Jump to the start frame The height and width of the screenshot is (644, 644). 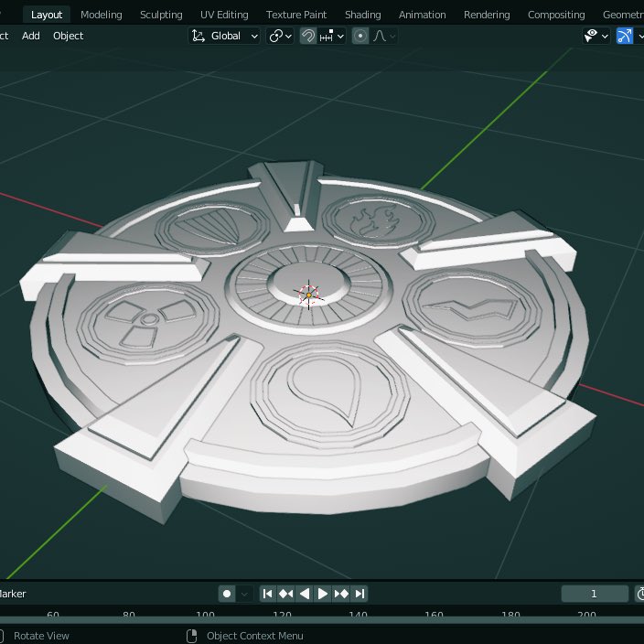(267, 594)
